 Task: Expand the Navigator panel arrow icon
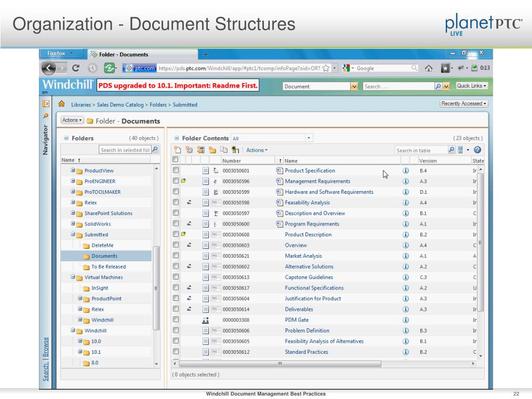coord(46,104)
